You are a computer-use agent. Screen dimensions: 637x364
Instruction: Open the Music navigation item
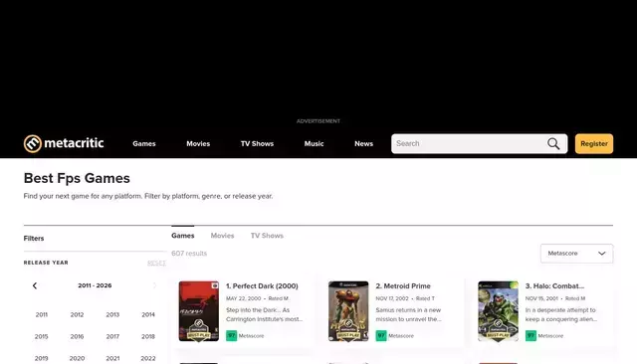point(315,143)
